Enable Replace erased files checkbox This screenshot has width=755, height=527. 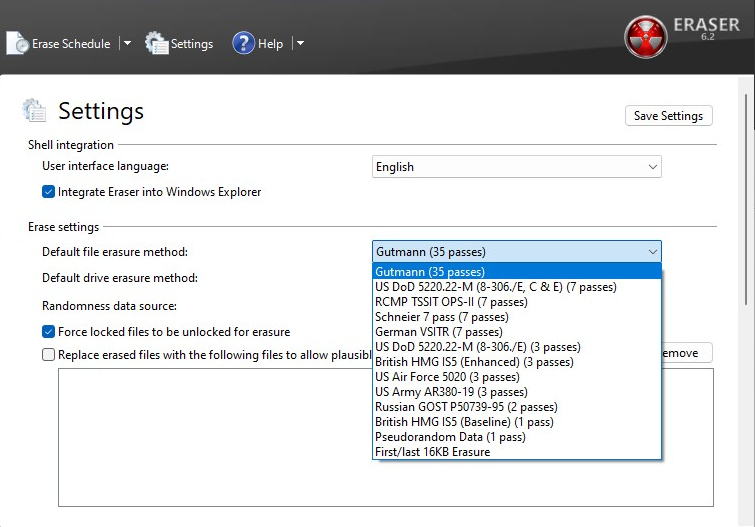[48, 354]
